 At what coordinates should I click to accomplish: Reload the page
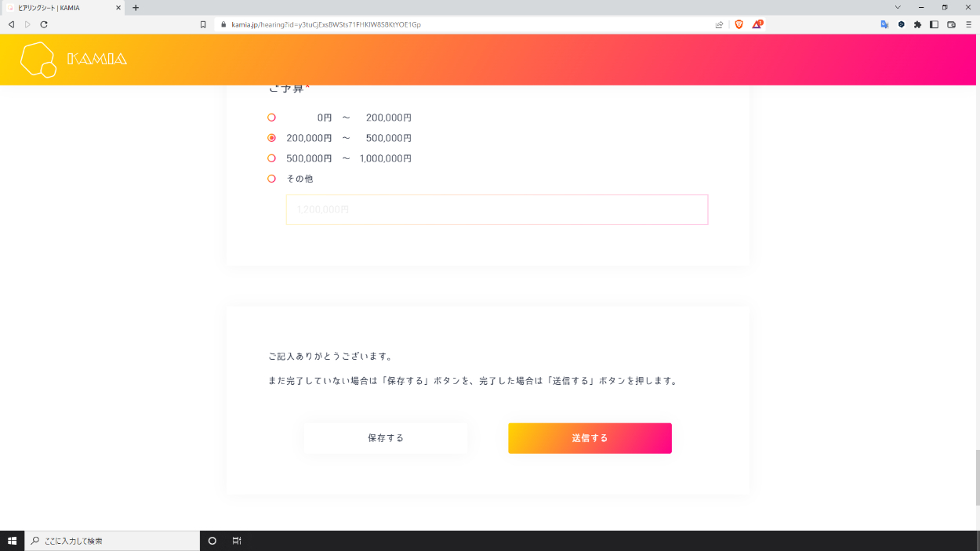pyautogui.click(x=44, y=24)
